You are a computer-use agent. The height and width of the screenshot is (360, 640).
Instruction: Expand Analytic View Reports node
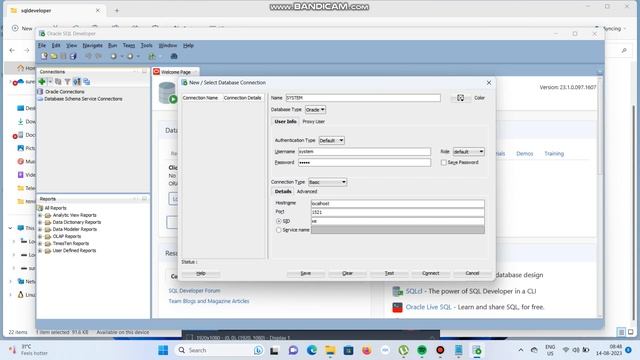point(40,215)
